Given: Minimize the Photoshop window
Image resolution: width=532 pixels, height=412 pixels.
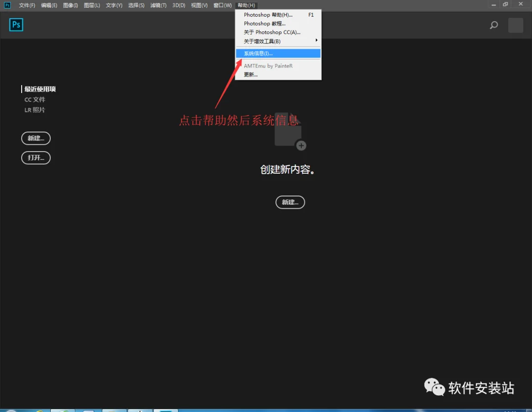Looking at the screenshot, I should (x=494, y=5).
